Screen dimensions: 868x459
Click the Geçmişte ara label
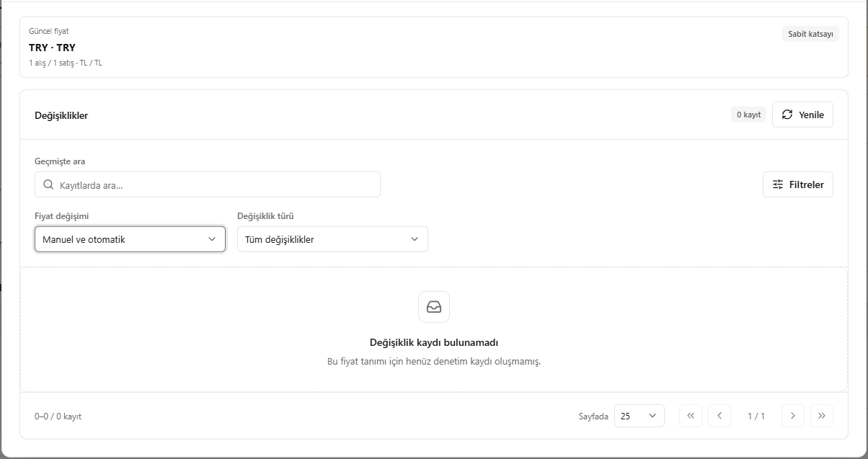[60, 161]
